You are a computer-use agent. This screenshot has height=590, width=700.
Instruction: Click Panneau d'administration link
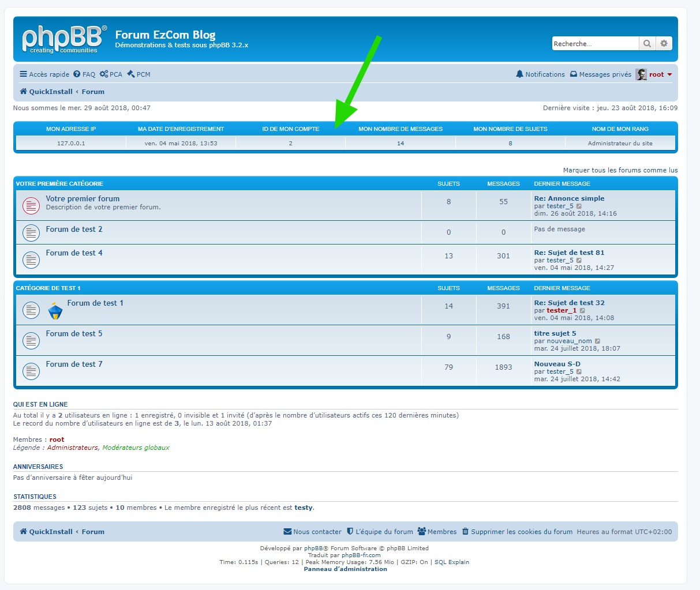(345, 569)
